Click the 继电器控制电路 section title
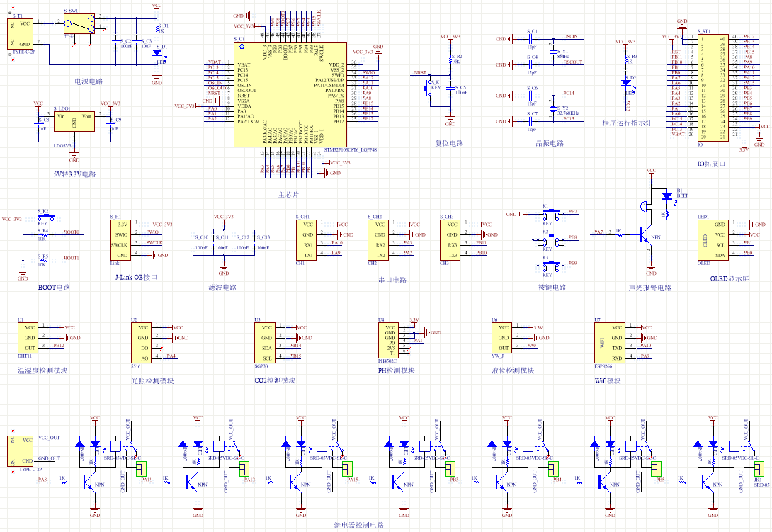This screenshot has height=532, width=772. pyautogui.click(x=359, y=525)
